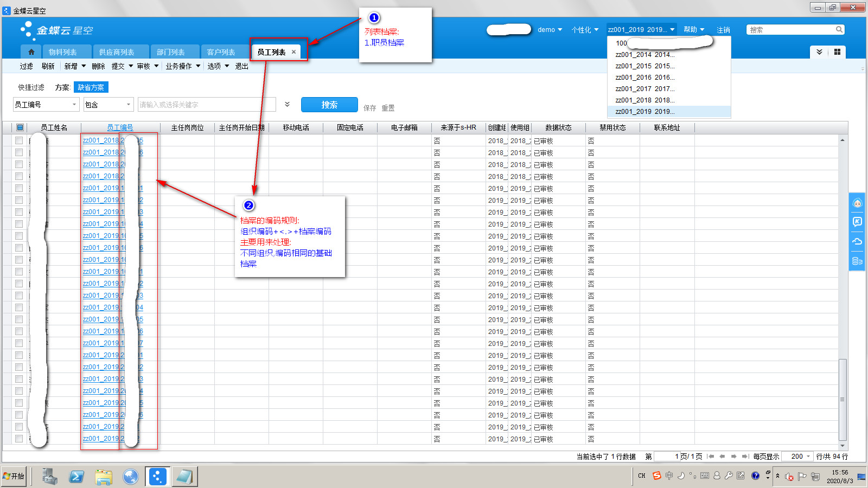Click the magnifier icon in search box
Image resolution: width=868 pixels, height=488 pixels.
coord(839,30)
